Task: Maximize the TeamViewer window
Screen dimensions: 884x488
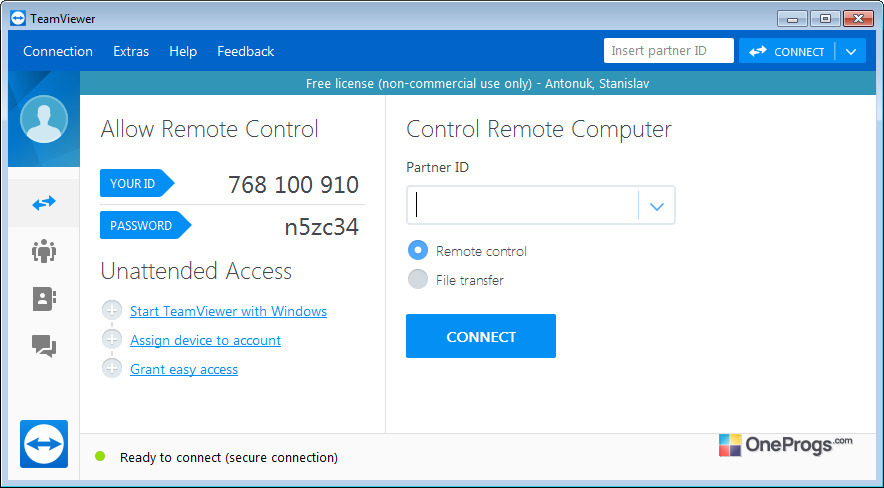Action: [x=825, y=19]
